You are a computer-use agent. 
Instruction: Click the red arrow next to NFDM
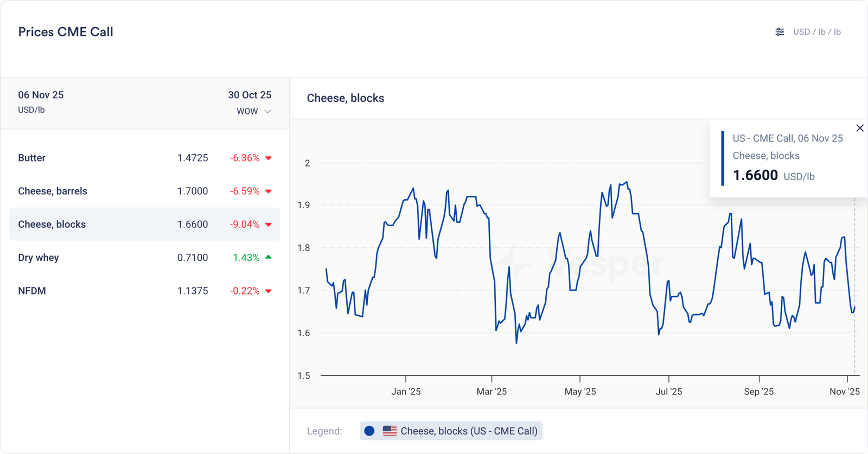[268, 291]
